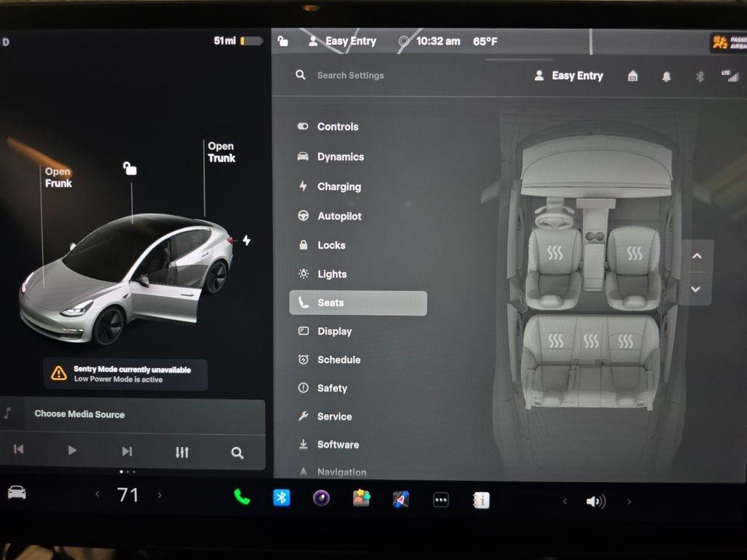This screenshot has width=747, height=560.
Task: Tap the car controls icon
Action: point(17,494)
